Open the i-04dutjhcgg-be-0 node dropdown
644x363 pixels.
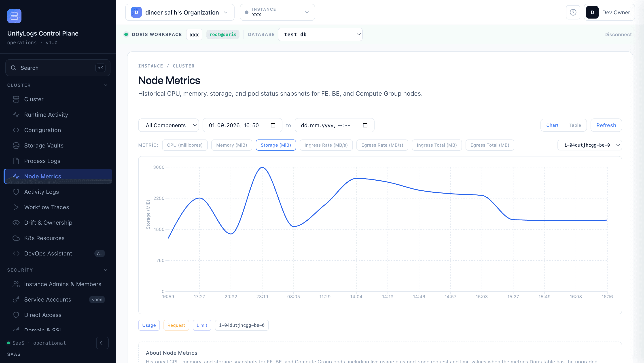pos(590,145)
